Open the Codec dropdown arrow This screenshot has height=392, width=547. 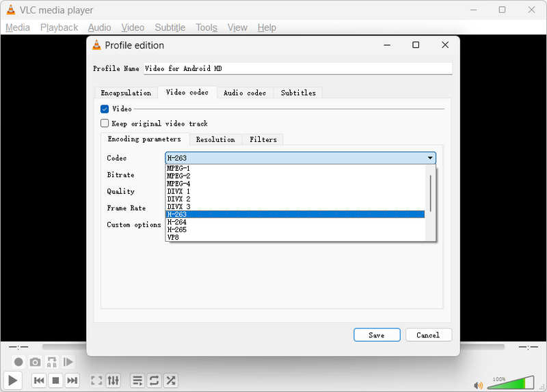(430, 158)
